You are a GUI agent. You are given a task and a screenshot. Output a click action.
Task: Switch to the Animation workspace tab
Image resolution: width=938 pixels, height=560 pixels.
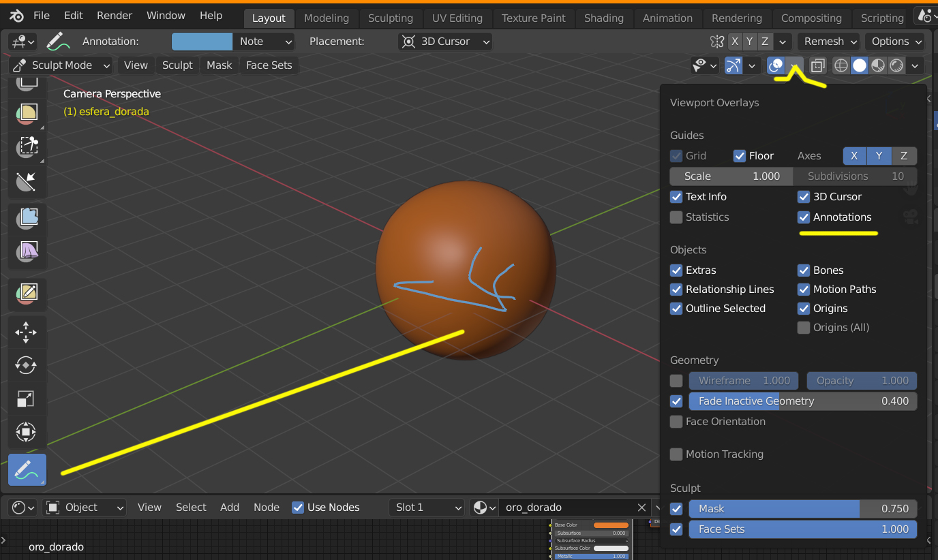click(667, 18)
